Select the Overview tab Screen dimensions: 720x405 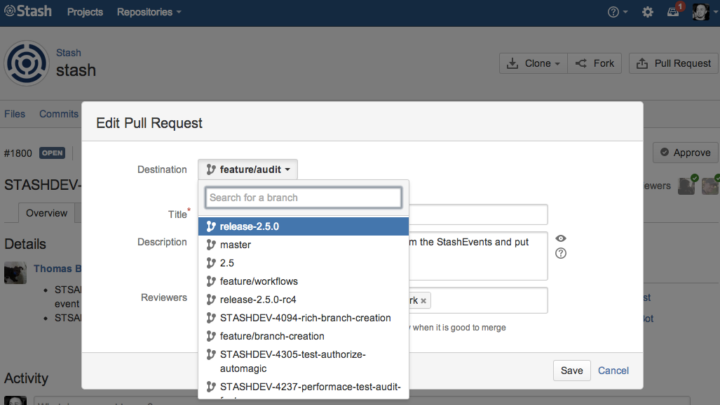coord(46,213)
